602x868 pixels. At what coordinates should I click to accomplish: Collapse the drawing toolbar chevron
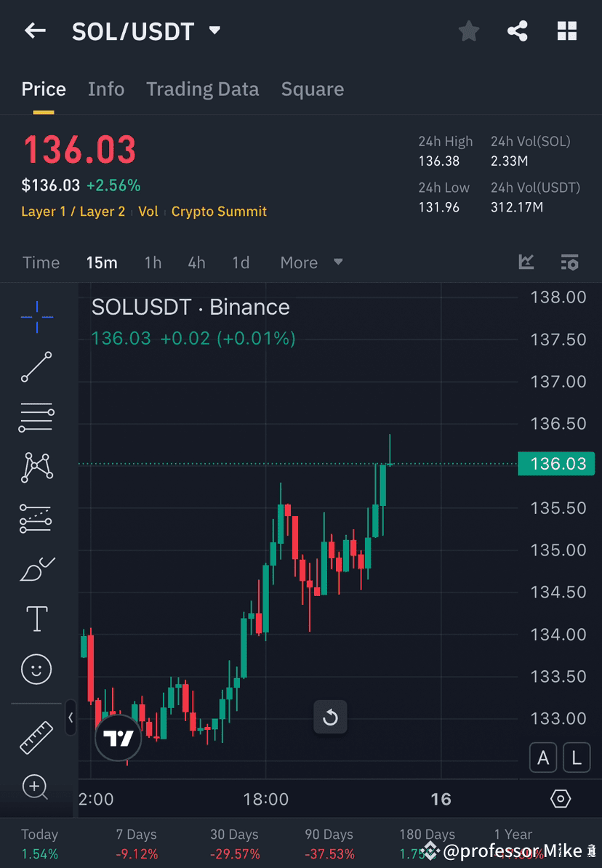[x=71, y=718]
